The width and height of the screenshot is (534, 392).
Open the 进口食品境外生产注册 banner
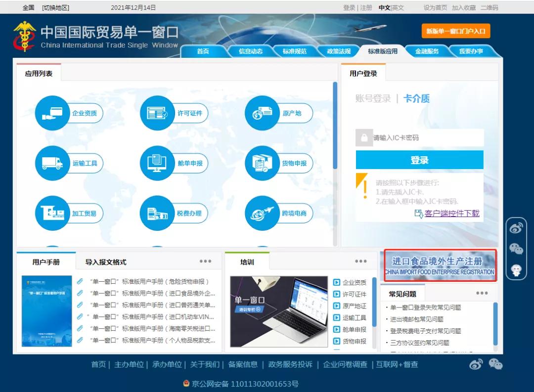click(x=440, y=265)
